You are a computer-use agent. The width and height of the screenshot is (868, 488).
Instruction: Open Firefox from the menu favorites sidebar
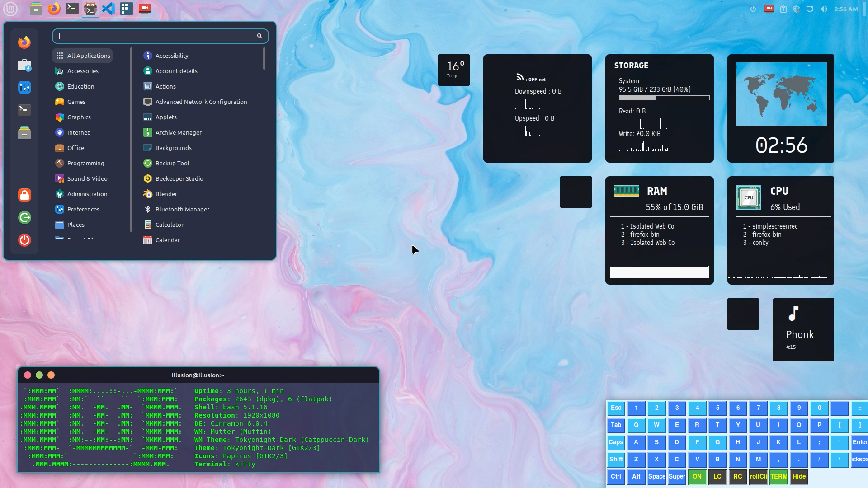click(x=24, y=42)
